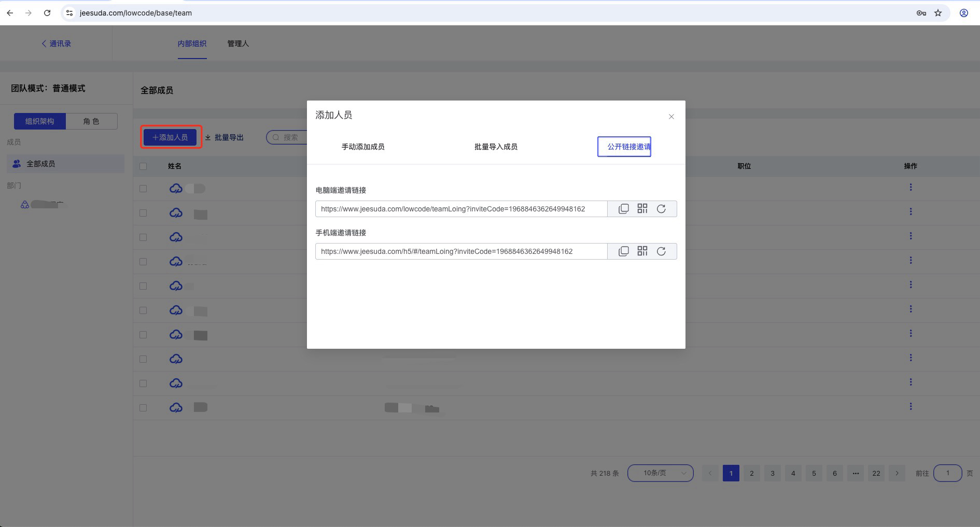Check the last member row checkbox
Image resolution: width=980 pixels, height=527 pixels.
(x=143, y=408)
